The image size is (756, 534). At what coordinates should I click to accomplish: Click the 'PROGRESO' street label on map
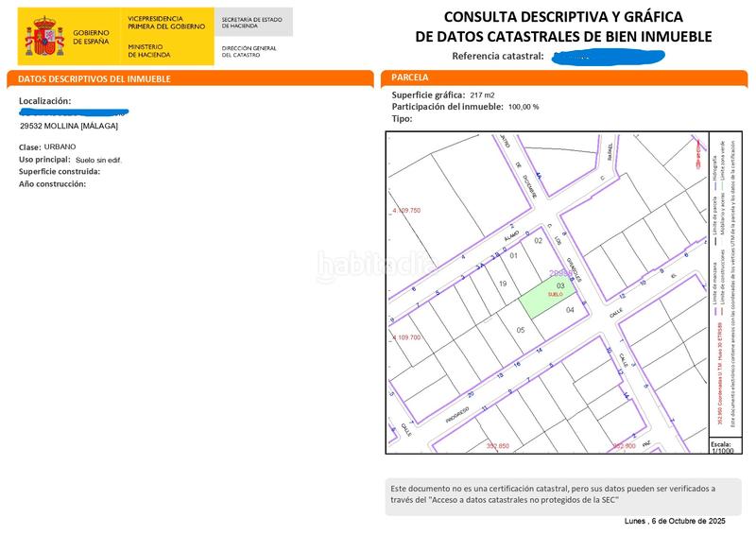pos(457,414)
